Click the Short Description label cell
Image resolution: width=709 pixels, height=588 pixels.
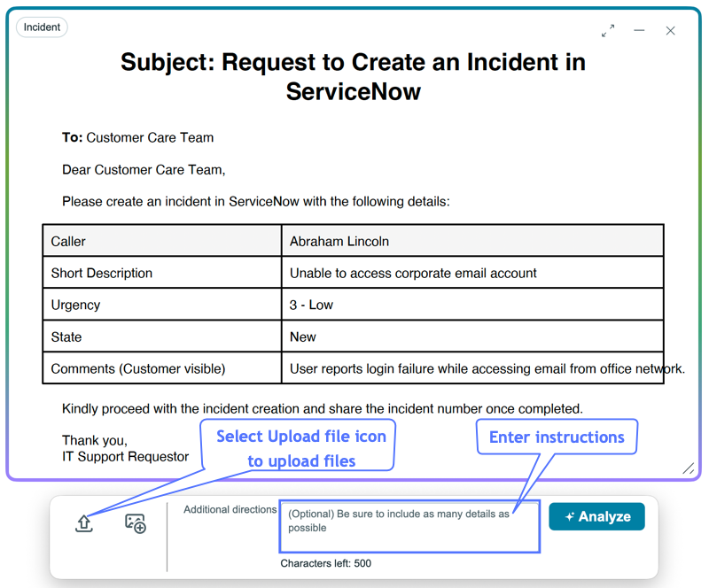[162, 273]
